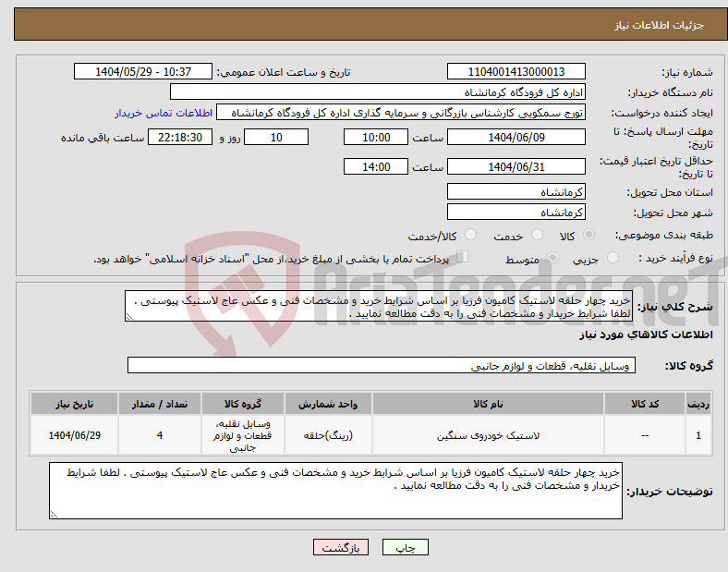Click the product code cell --
The height and width of the screenshot is (572, 728).
click(645, 435)
